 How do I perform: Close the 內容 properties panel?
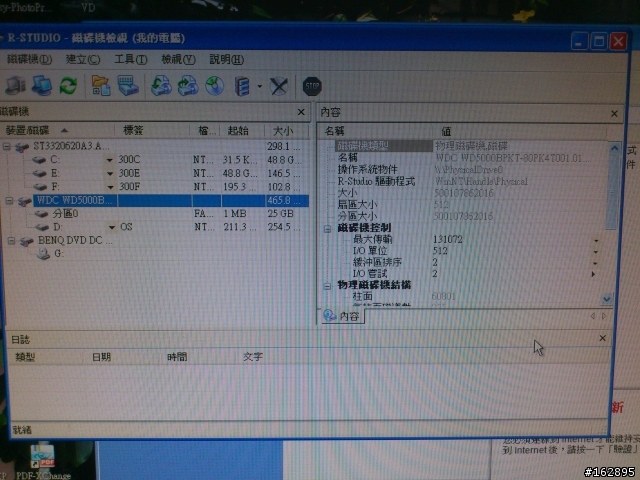click(614, 114)
